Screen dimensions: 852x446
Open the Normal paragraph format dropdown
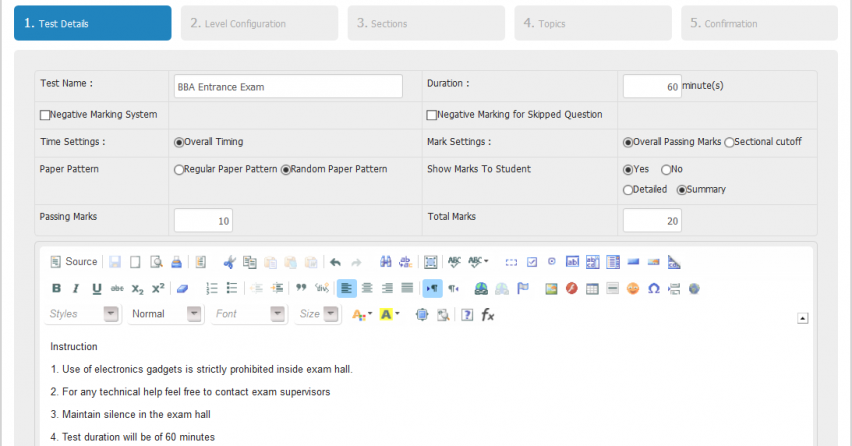tap(165, 314)
